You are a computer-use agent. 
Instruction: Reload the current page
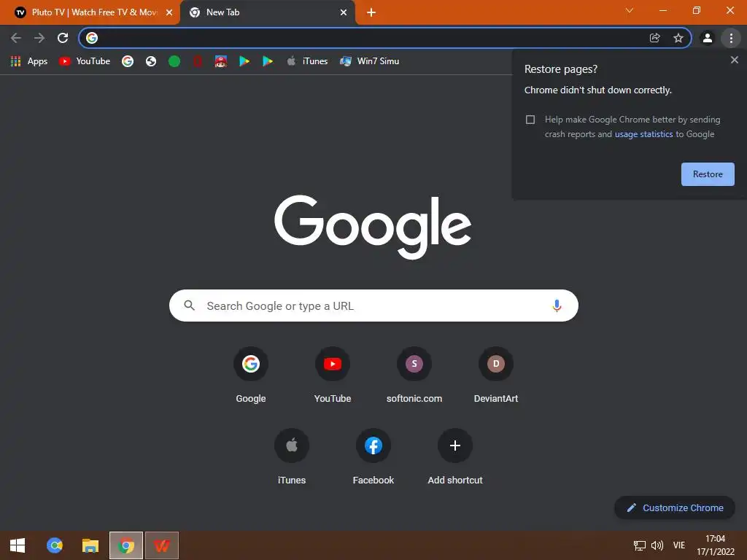(x=63, y=38)
